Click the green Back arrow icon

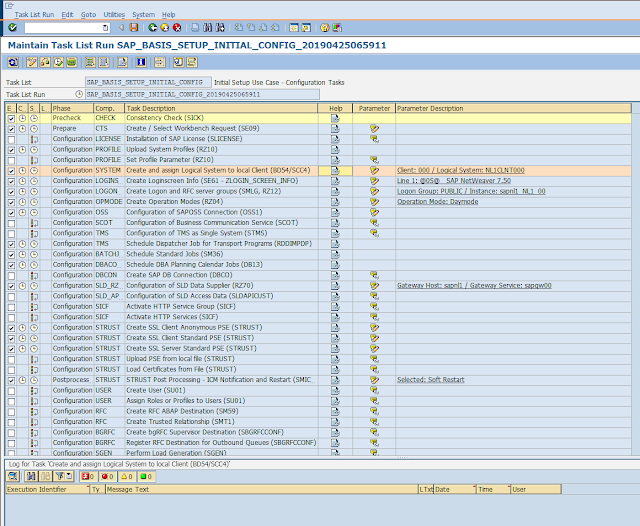click(x=152, y=27)
